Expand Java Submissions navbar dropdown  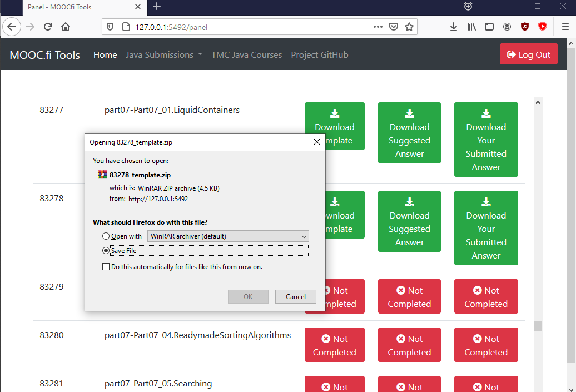(x=164, y=54)
